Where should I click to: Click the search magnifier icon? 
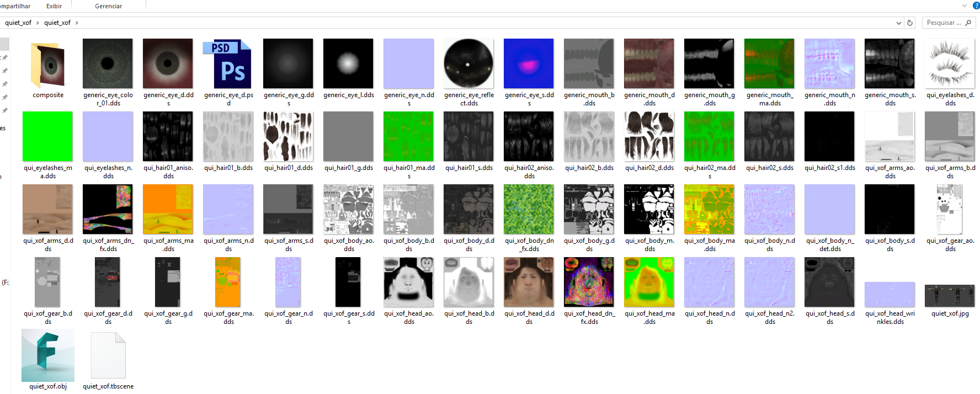(x=968, y=23)
